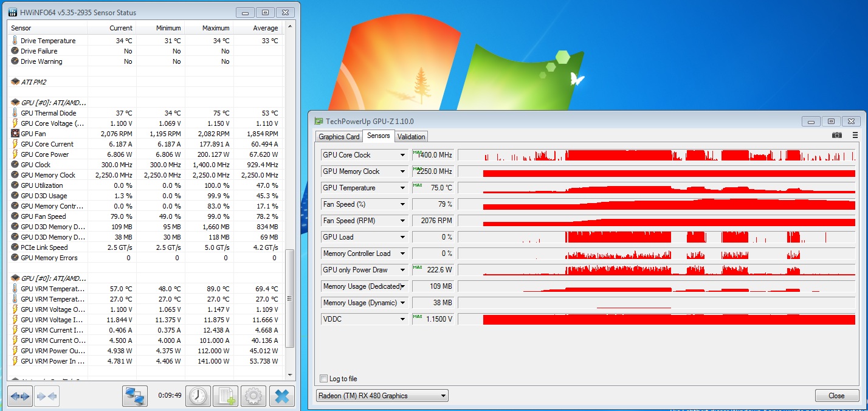The image size is (868, 411).
Task: Click the GPU Core Power lightning icon
Action: (15, 154)
